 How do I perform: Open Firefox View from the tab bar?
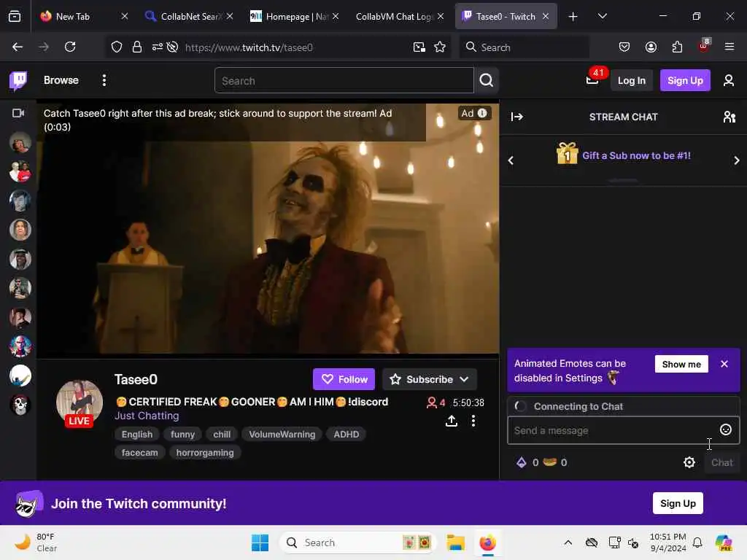tap(15, 16)
